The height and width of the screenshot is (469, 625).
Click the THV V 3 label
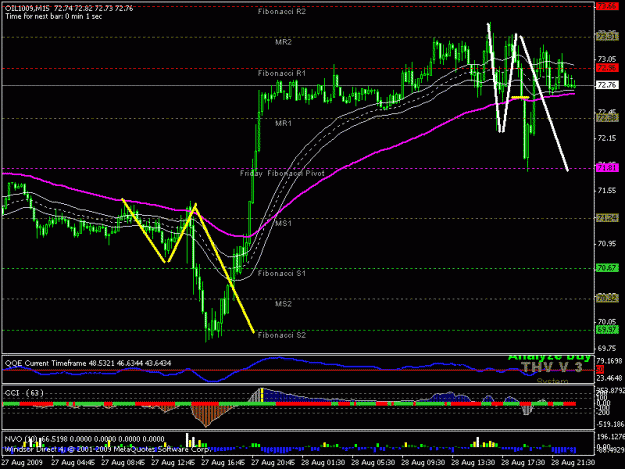click(551, 367)
